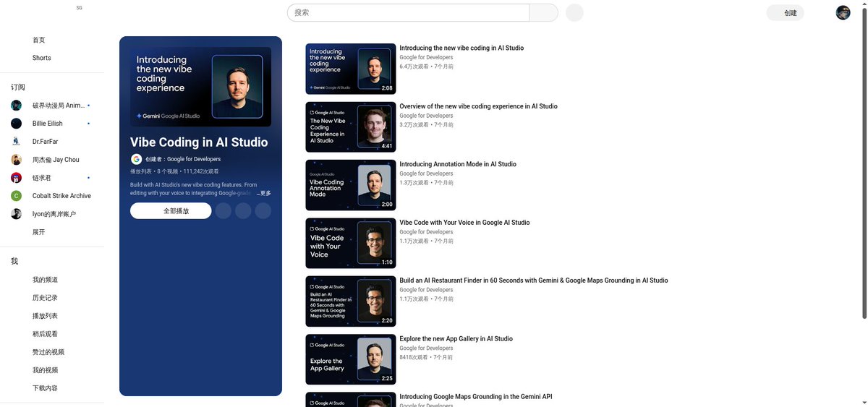The height and width of the screenshot is (407, 868).
Task: Open the 订阅 subscriptions section heading
Action: click(18, 87)
